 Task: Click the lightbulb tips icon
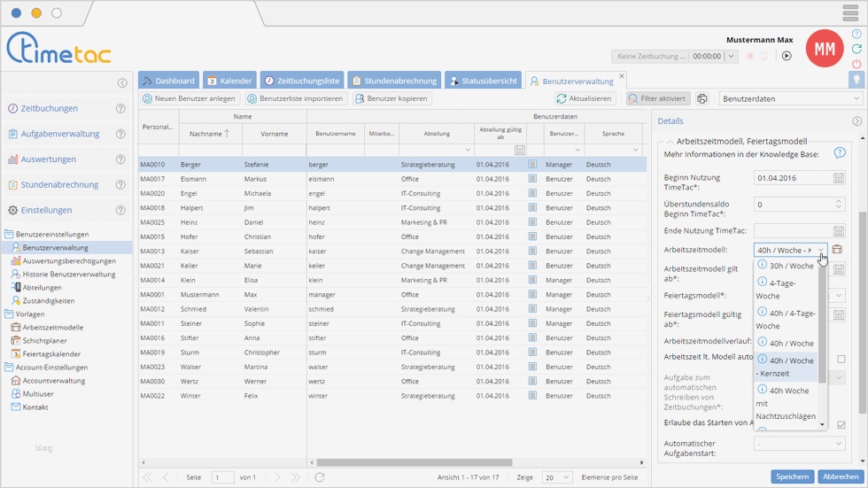(856, 80)
